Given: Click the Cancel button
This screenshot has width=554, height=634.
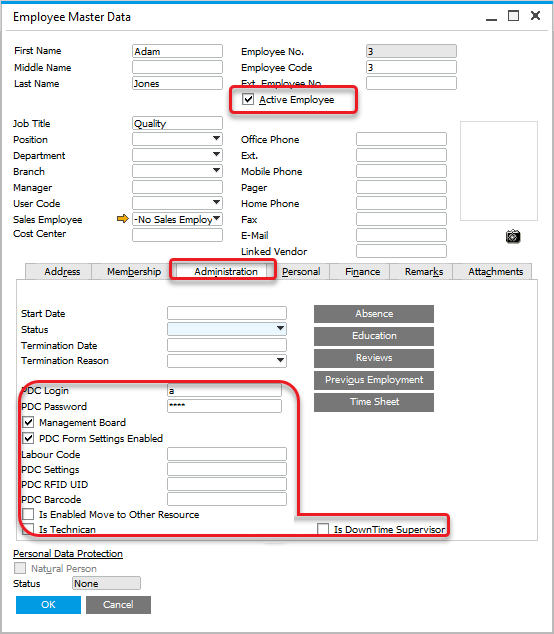Looking at the screenshot, I should pyautogui.click(x=118, y=604).
